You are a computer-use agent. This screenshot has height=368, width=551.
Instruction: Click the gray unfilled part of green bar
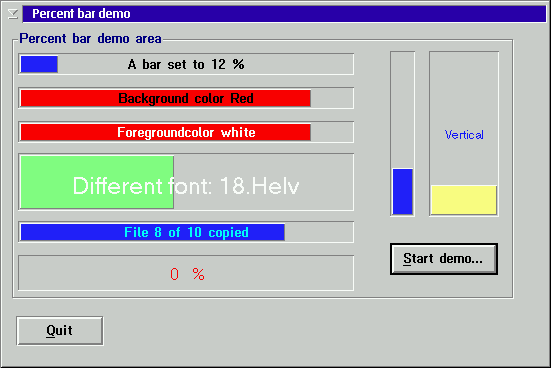click(x=263, y=182)
